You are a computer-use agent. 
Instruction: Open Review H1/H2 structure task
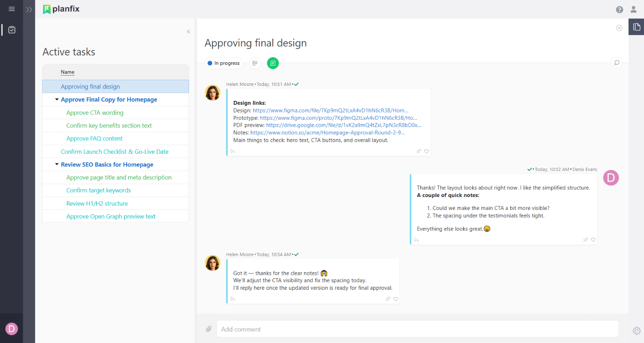click(97, 203)
